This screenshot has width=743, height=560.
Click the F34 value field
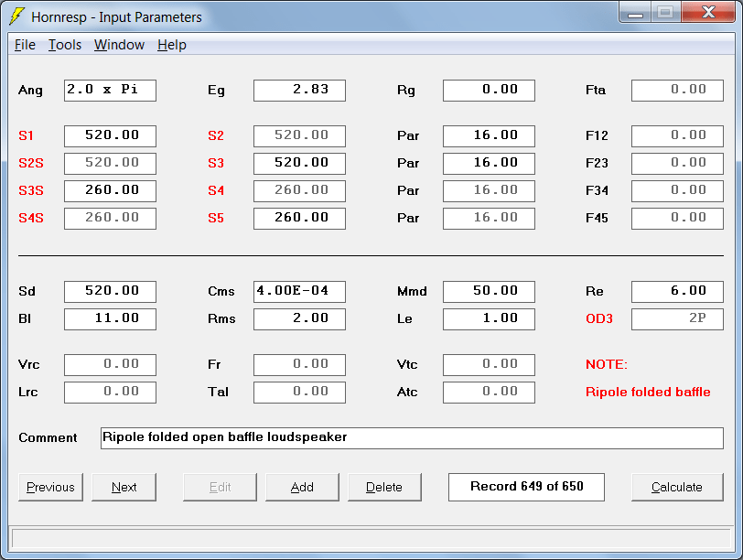pos(678,191)
